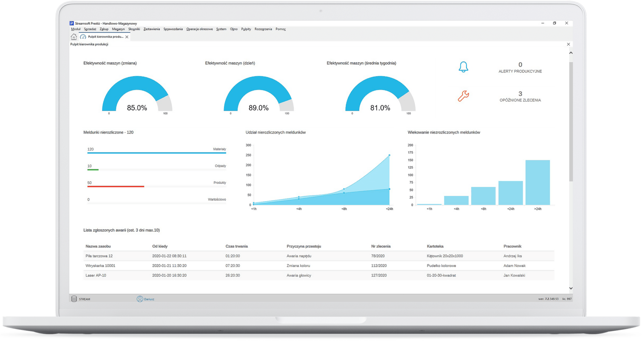Click the STREAM database icon

(x=74, y=299)
